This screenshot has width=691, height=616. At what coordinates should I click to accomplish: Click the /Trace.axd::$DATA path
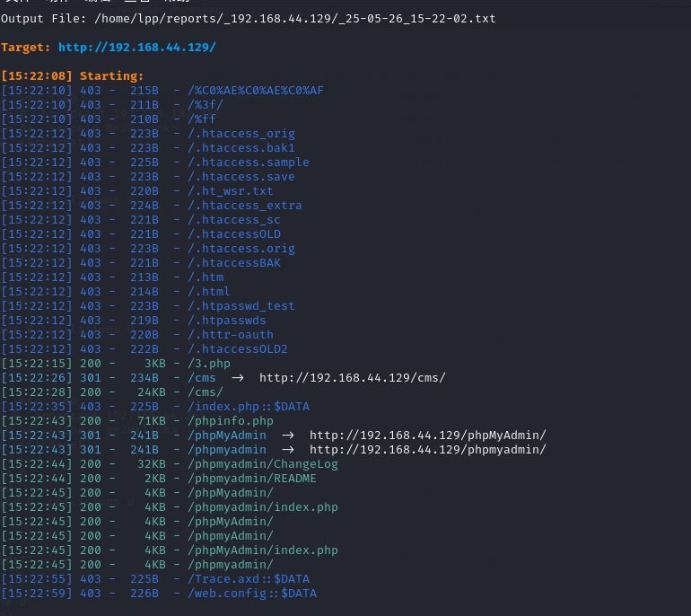click(248, 579)
